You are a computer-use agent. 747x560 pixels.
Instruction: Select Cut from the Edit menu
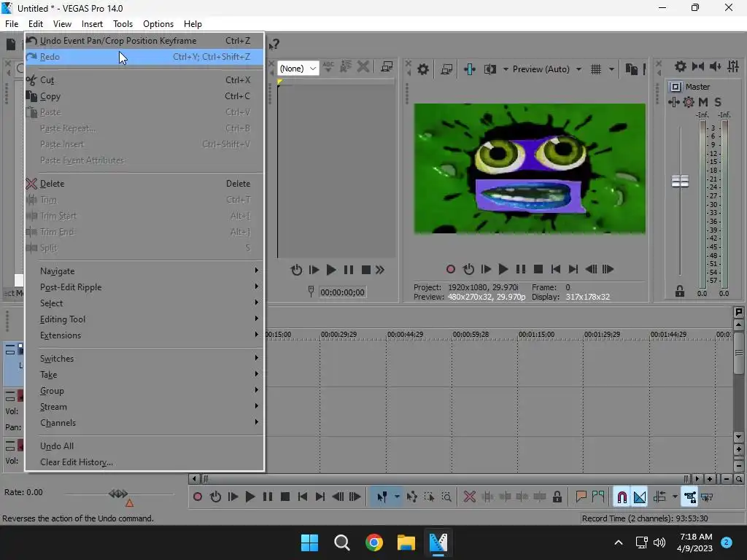pos(144,80)
